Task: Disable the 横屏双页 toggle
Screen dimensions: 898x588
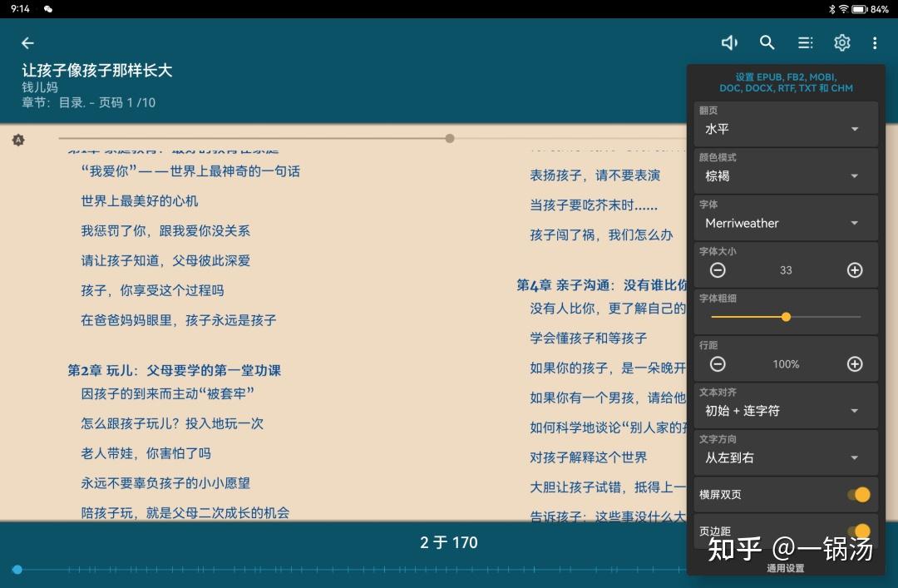Action: pyautogui.click(x=862, y=494)
